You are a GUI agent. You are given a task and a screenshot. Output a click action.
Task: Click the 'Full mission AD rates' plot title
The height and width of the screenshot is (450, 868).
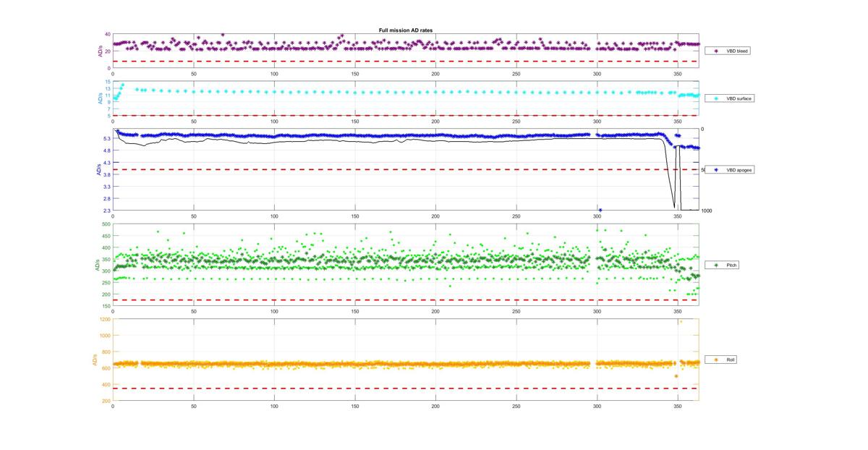(406, 30)
